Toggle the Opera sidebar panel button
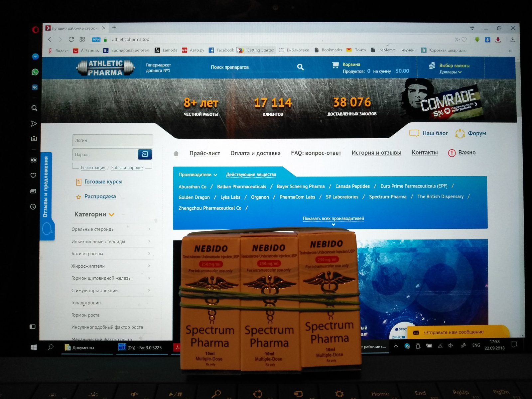 coord(33,327)
